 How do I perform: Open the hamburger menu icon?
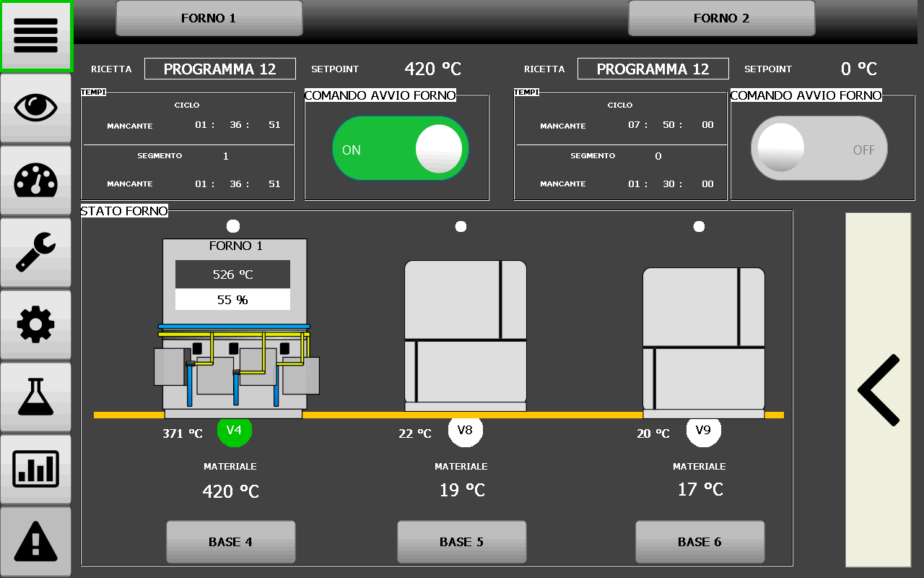35,35
